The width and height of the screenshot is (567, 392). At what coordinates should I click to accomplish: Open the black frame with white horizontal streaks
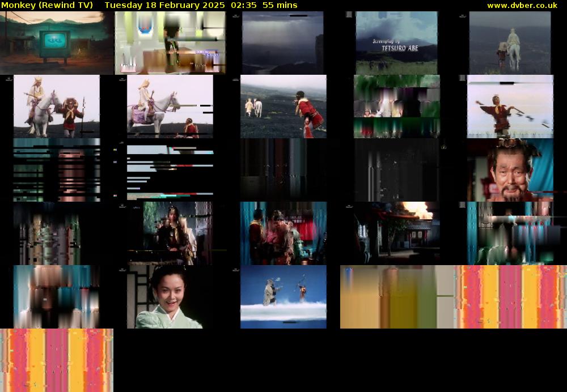(170, 170)
